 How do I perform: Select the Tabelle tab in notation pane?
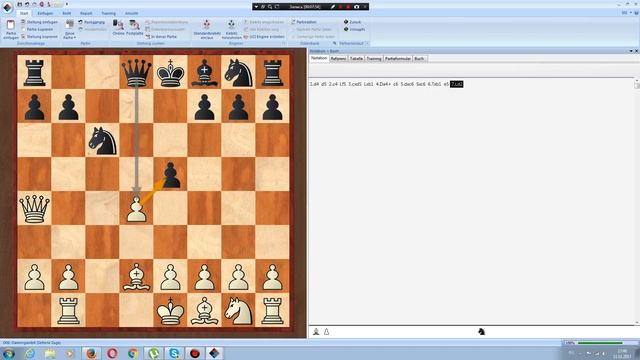click(x=356, y=59)
